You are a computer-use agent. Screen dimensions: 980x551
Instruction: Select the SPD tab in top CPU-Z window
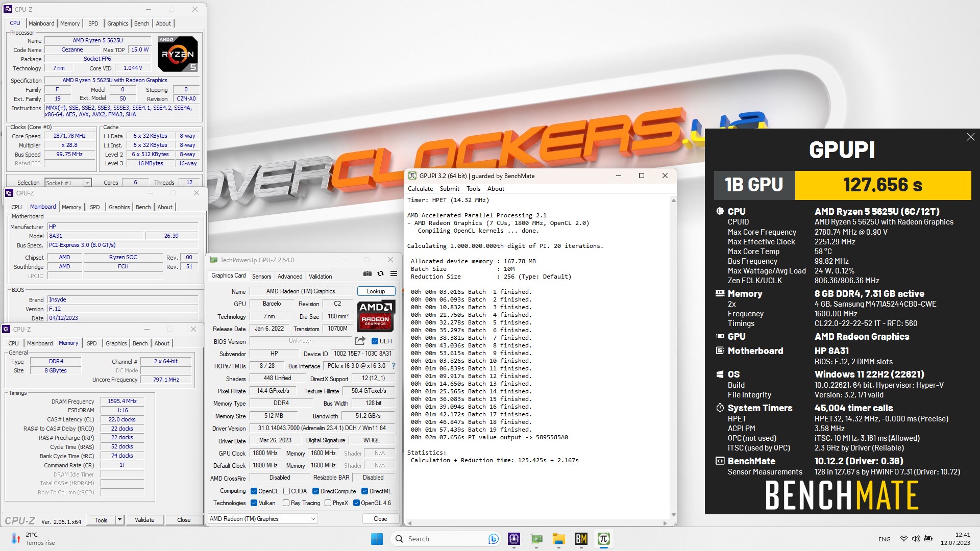pyautogui.click(x=93, y=23)
